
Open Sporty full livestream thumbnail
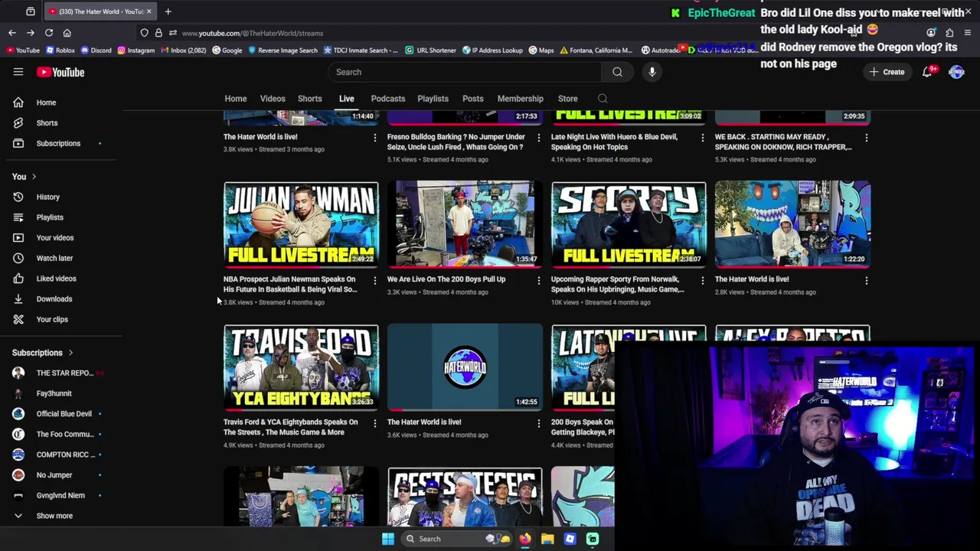tap(629, 224)
